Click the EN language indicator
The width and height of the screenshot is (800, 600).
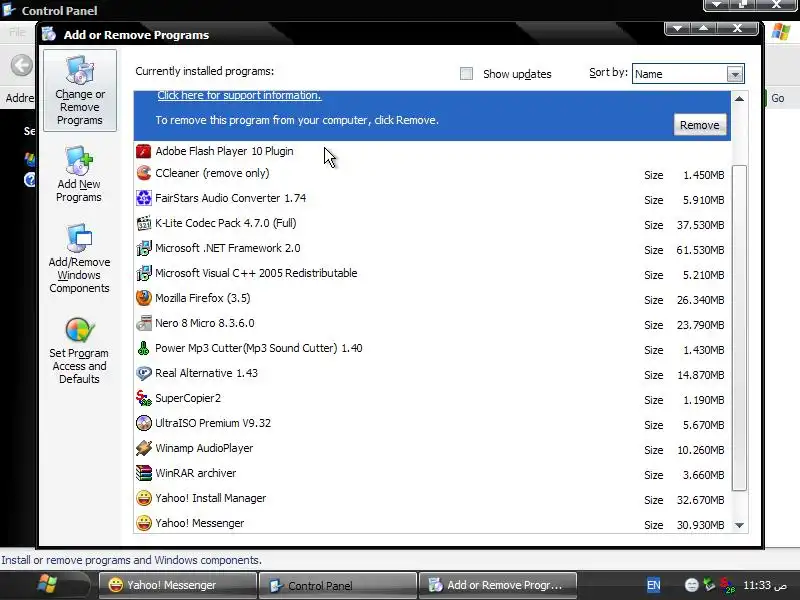[653, 585]
